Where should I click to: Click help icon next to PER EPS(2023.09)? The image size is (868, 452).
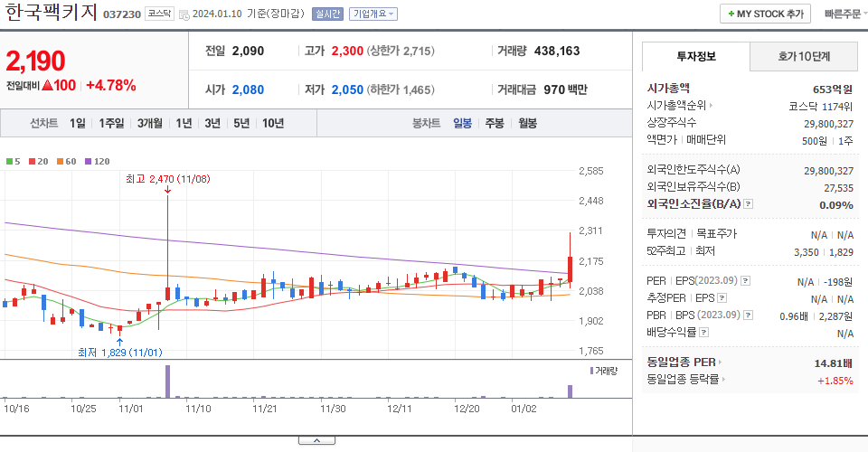click(746, 281)
